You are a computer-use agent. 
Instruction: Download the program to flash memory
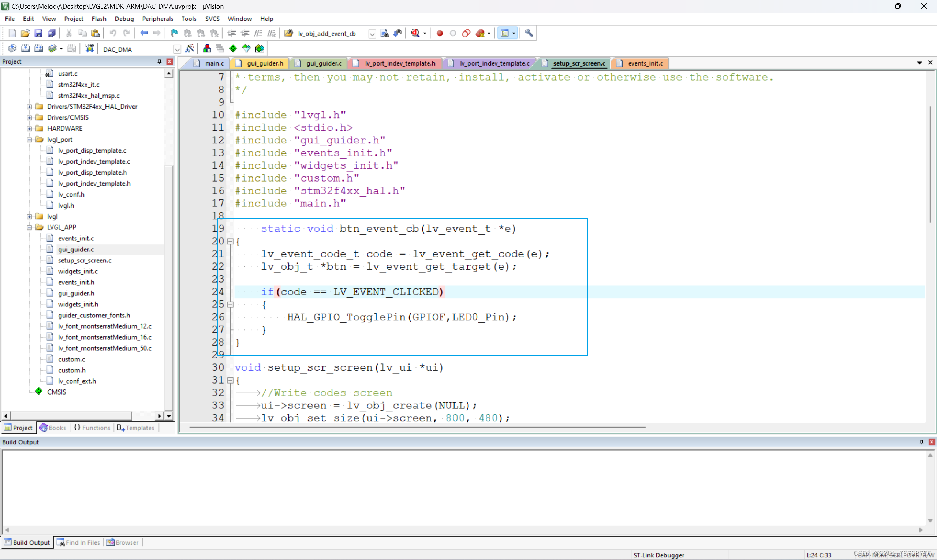[x=89, y=48]
